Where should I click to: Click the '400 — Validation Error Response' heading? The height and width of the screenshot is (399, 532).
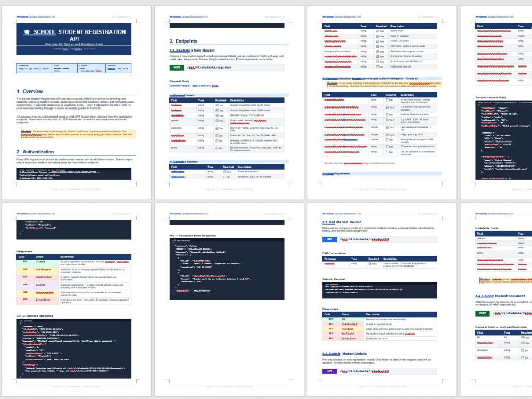point(193,236)
